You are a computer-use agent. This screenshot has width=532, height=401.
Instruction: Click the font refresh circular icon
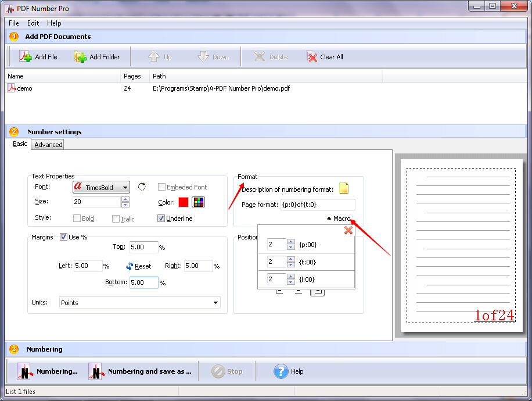[142, 187]
